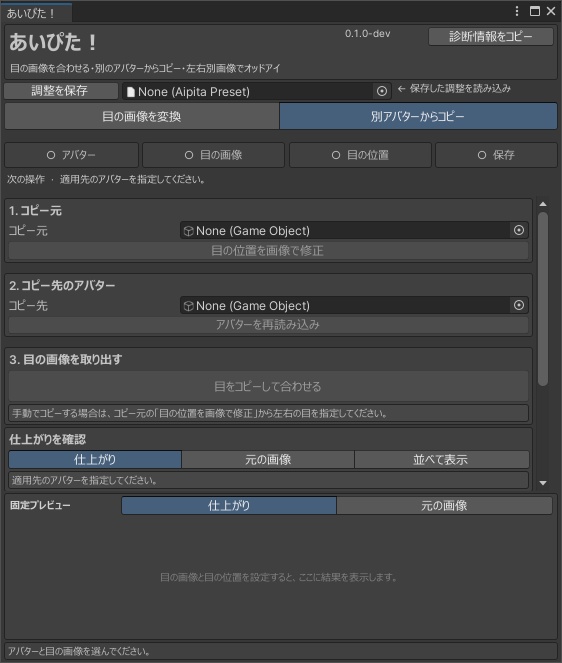Open the window's three-dot options menu
562x663 pixels.
pyautogui.click(x=517, y=11)
